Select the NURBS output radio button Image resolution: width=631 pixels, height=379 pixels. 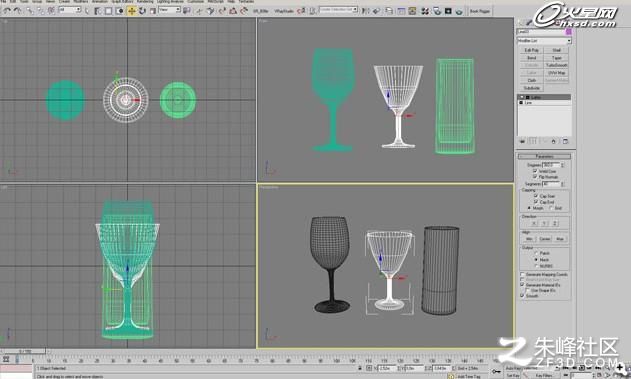point(536,266)
